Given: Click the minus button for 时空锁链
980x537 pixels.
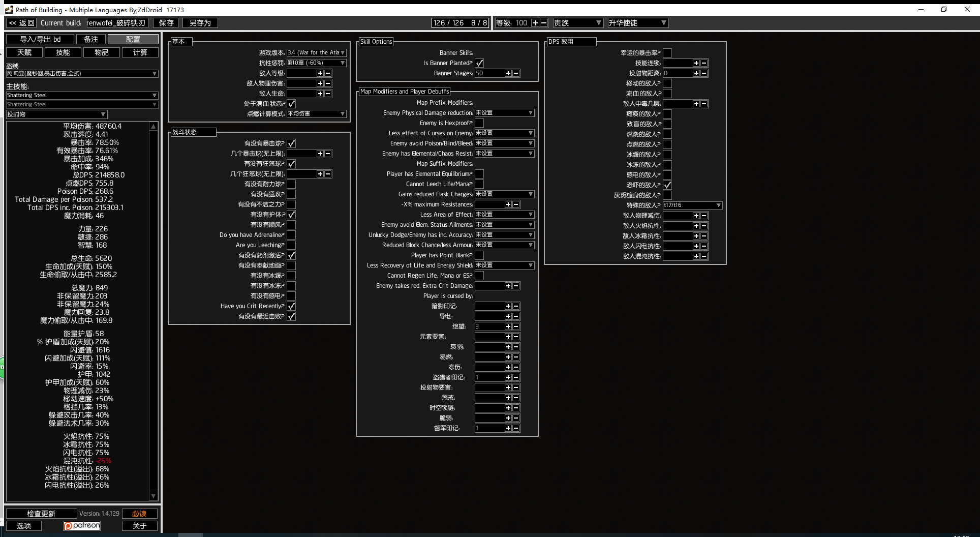Looking at the screenshot, I should coord(516,408).
